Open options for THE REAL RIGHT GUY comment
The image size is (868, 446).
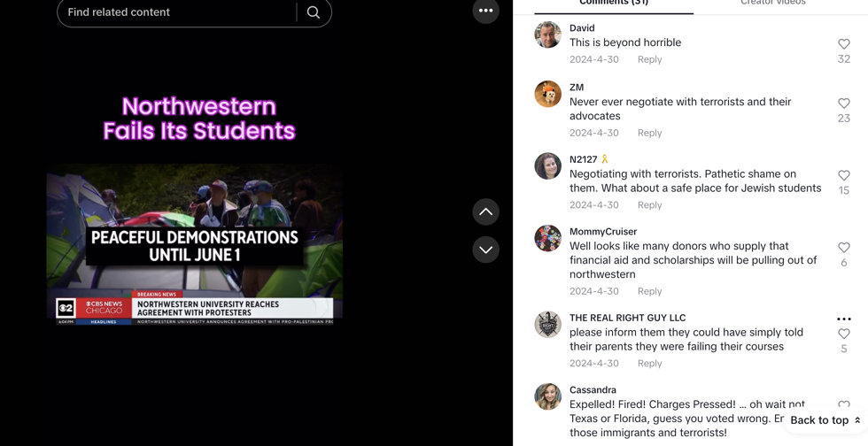click(843, 319)
